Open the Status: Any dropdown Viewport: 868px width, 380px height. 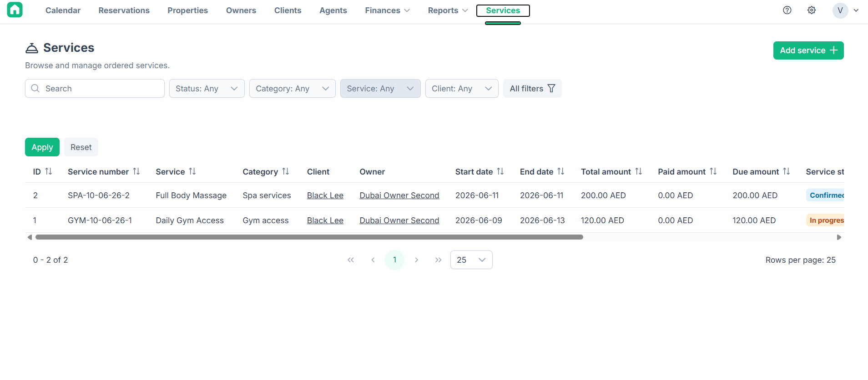tap(207, 89)
